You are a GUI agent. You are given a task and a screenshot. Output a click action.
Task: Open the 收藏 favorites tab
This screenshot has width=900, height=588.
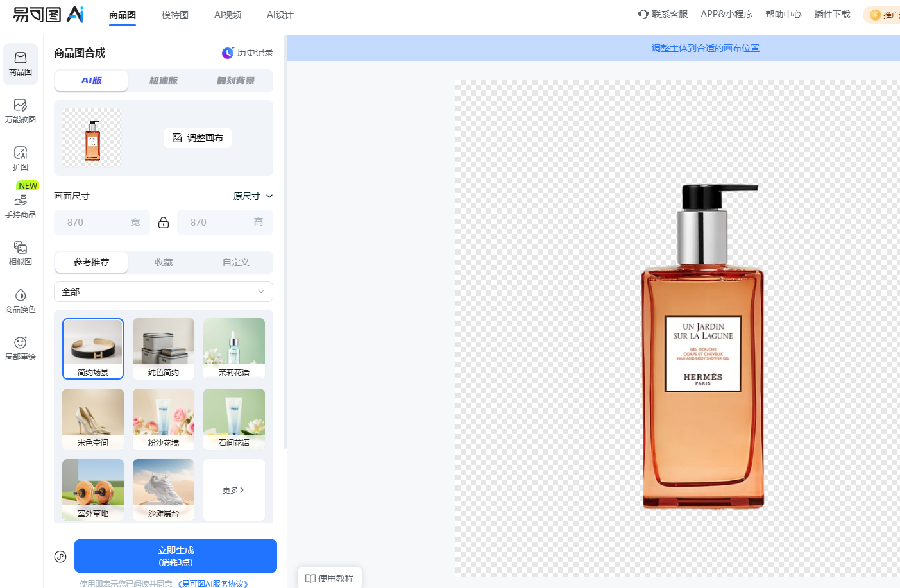(x=164, y=262)
